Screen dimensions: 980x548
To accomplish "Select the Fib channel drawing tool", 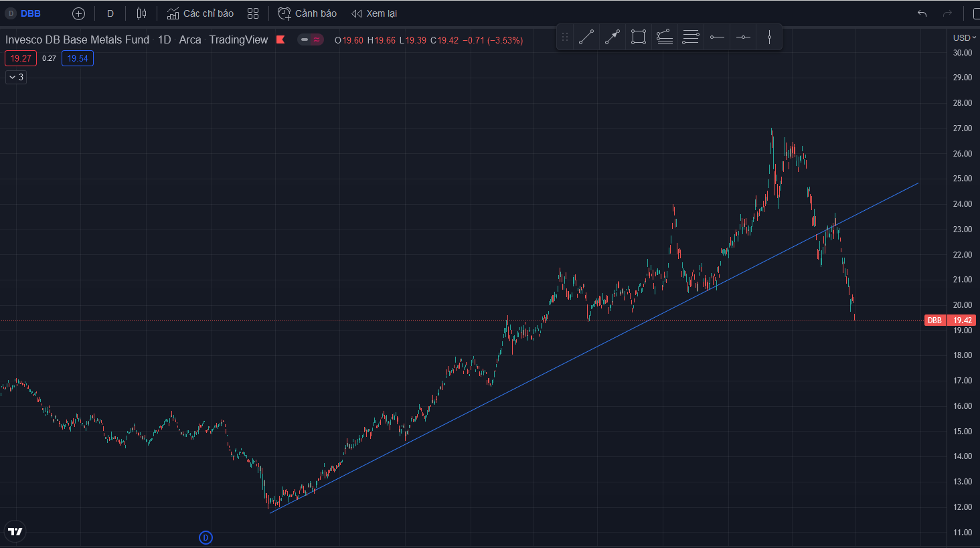I will coord(665,37).
